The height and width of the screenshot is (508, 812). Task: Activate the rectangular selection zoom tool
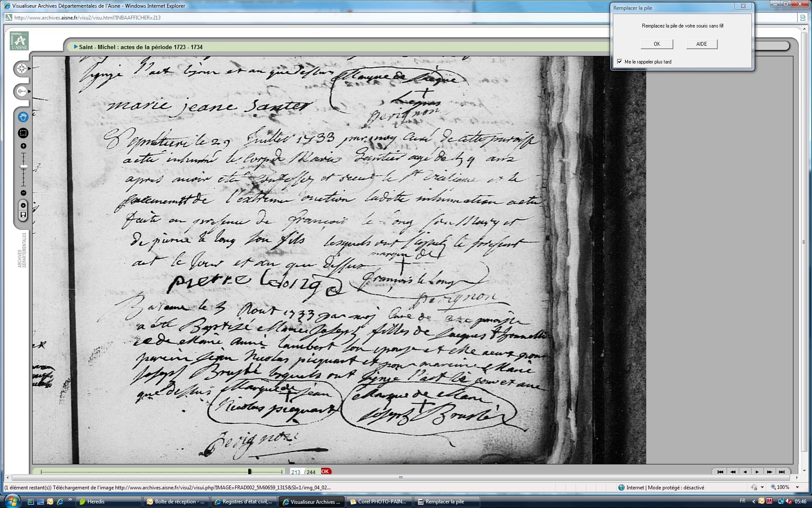pos(23,133)
